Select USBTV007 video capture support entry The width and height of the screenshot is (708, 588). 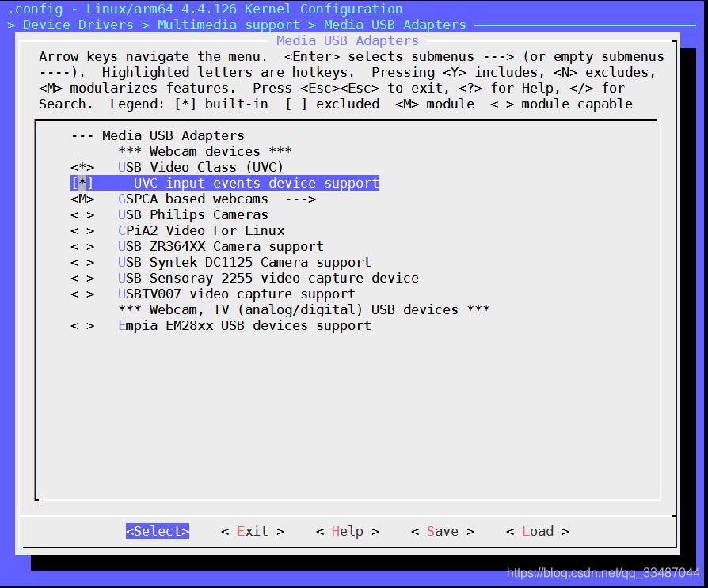pos(237,294)
